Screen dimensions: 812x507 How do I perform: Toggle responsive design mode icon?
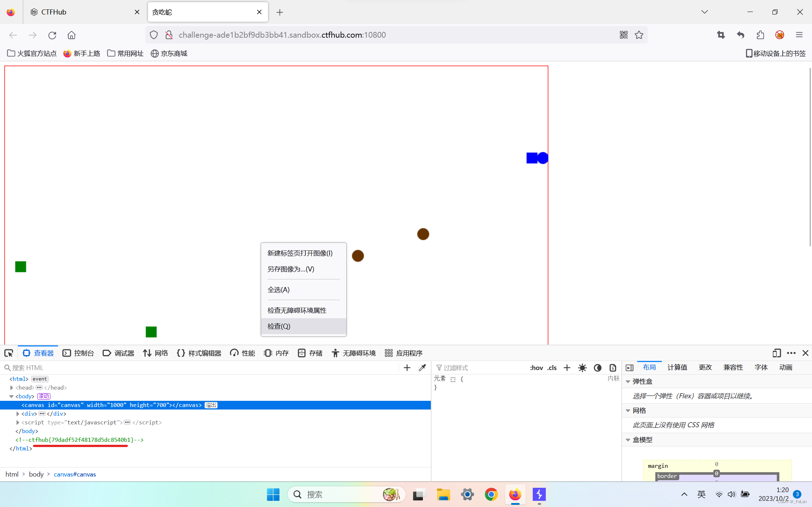tap(776, 353)
